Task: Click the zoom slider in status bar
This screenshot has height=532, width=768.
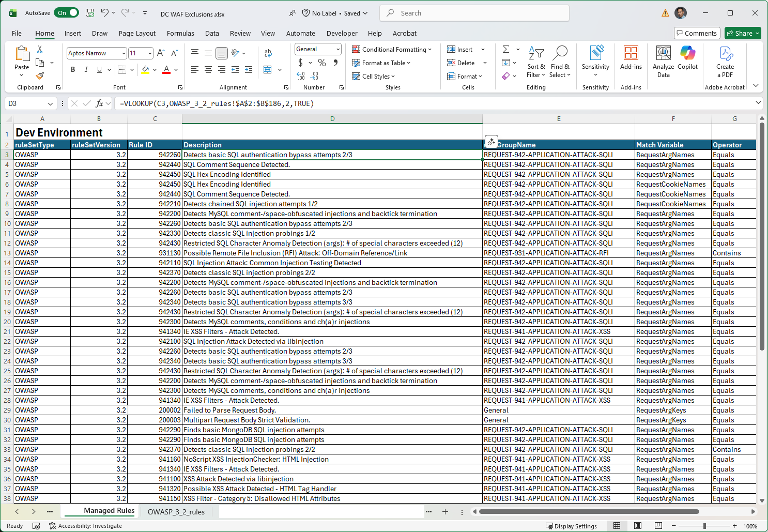Action: tap(704, 526)
